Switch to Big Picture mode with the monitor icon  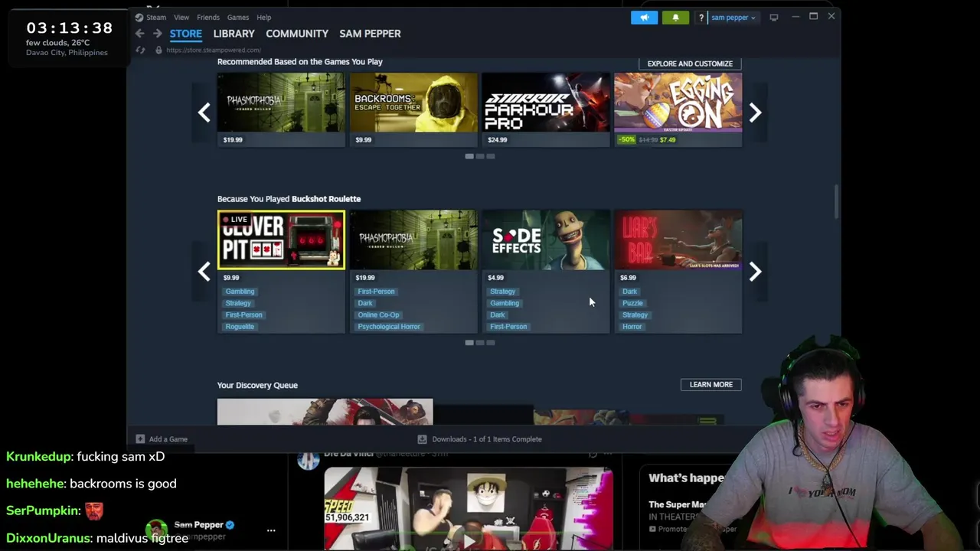click(x=774, y=17)
